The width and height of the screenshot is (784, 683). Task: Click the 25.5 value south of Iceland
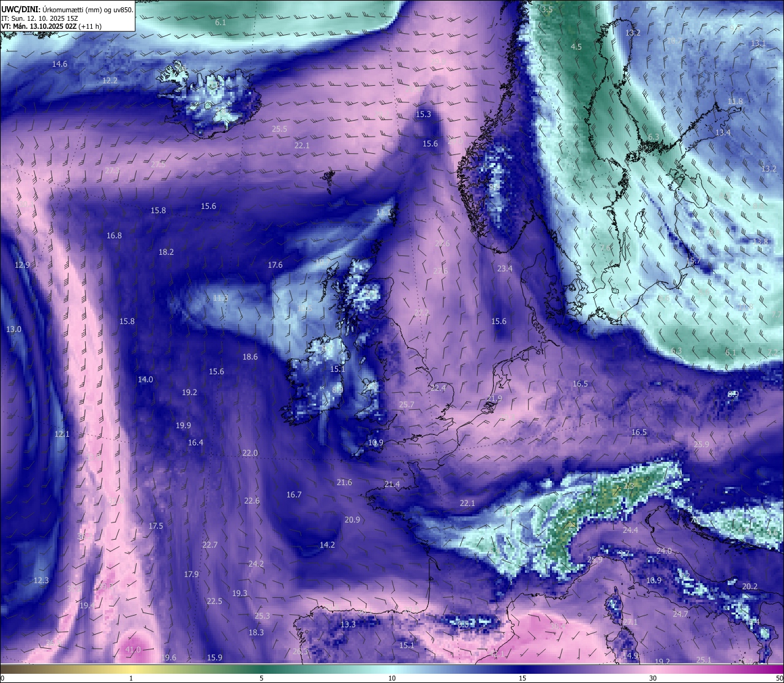(279, 129)
